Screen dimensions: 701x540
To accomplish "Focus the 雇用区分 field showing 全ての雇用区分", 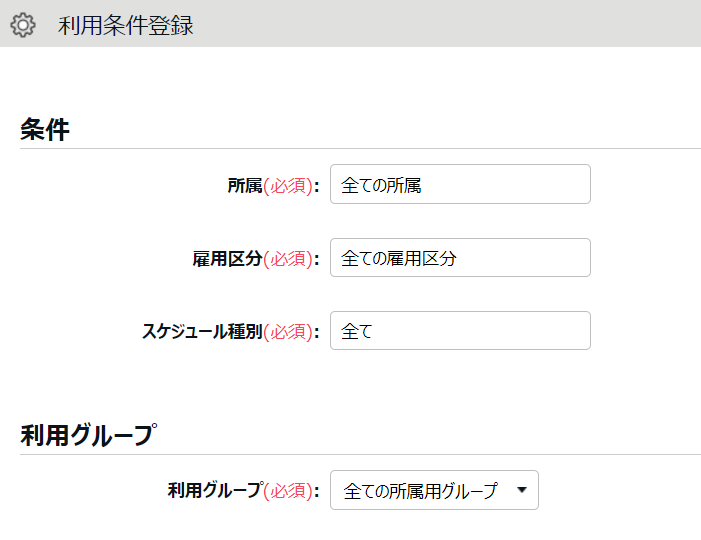I will 460,257.
